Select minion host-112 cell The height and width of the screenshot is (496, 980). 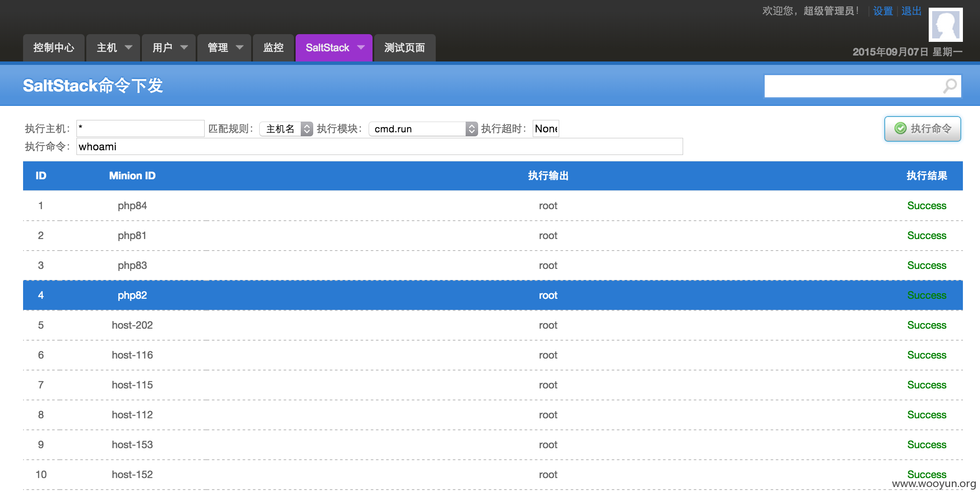[132, 415]
